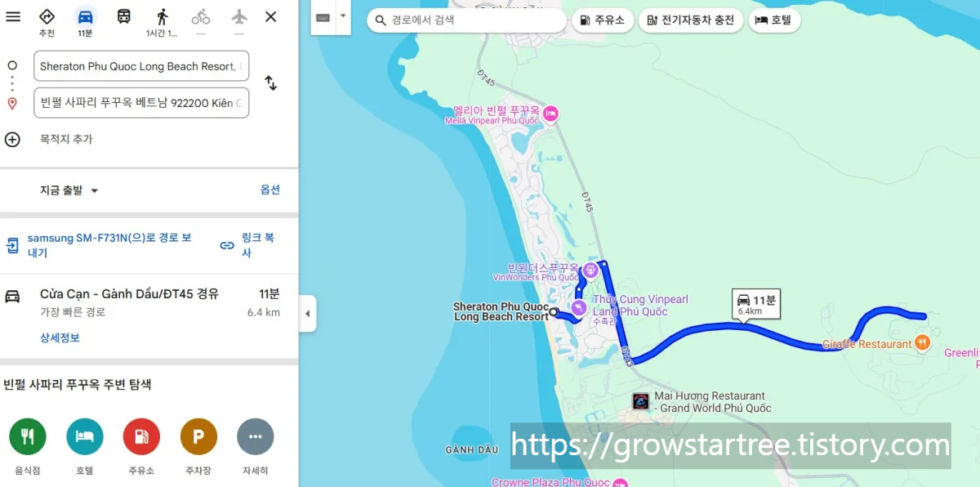The image size is (980, 487).
Task: Click the VinWonders Phú Quốc map pin
Action: (x=590, y=269)
